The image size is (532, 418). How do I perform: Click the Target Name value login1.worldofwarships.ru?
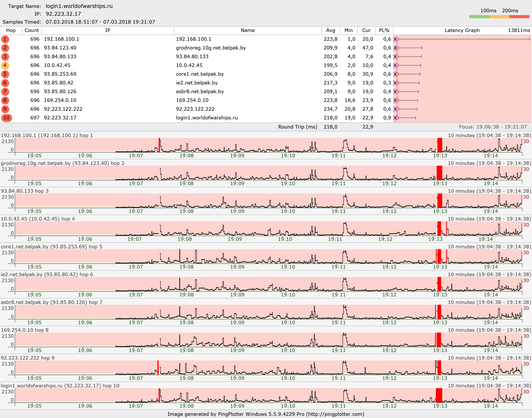(x=79, y=6)
